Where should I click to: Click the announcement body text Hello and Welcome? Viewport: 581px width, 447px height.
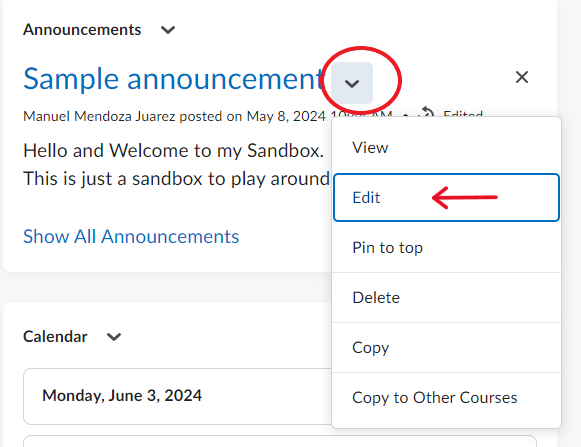(x=173, y=150)
